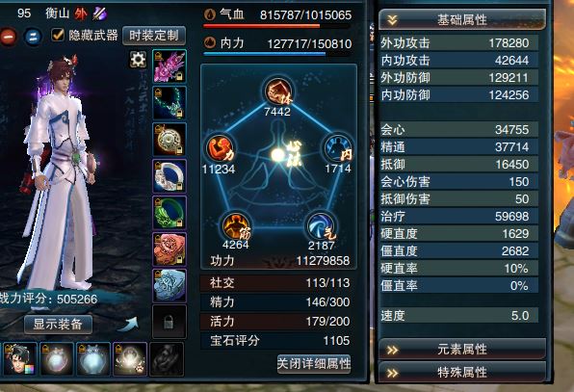The image size is (574, 392).
Task: Click the 心法 center glowing orb
Action: pos(278,155)
